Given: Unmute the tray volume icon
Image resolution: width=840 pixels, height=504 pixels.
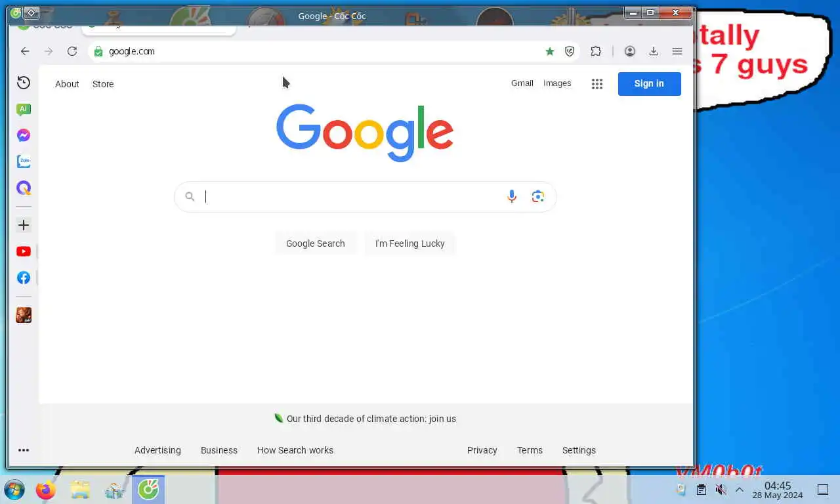Looking at the screenshot, I should coord(721,490).
